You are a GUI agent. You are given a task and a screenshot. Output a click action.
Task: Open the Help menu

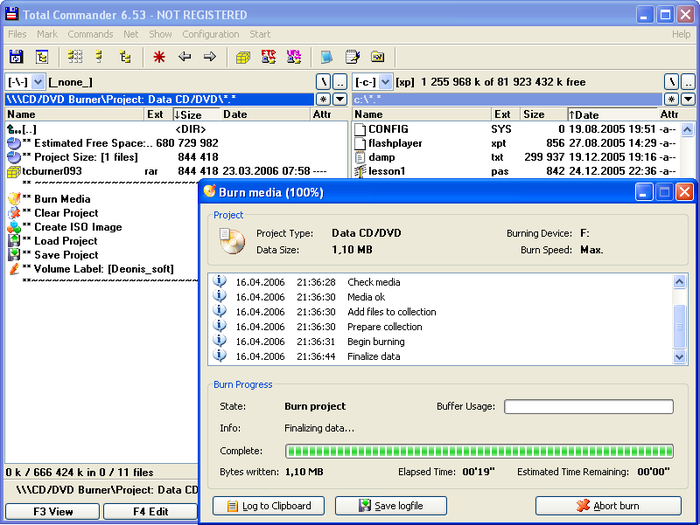click(x=681, y=34)
